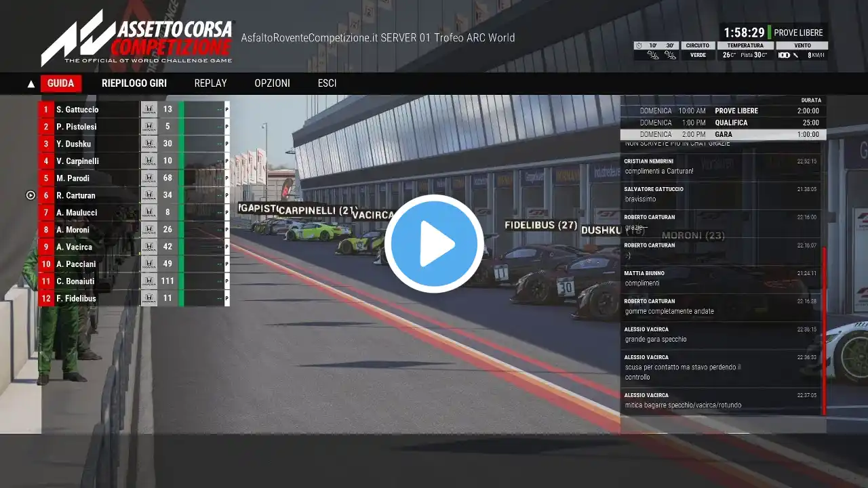Click the Honda logo beside A. Vacirca
This screenshot has height=488, width=868.
pos(149,247)
